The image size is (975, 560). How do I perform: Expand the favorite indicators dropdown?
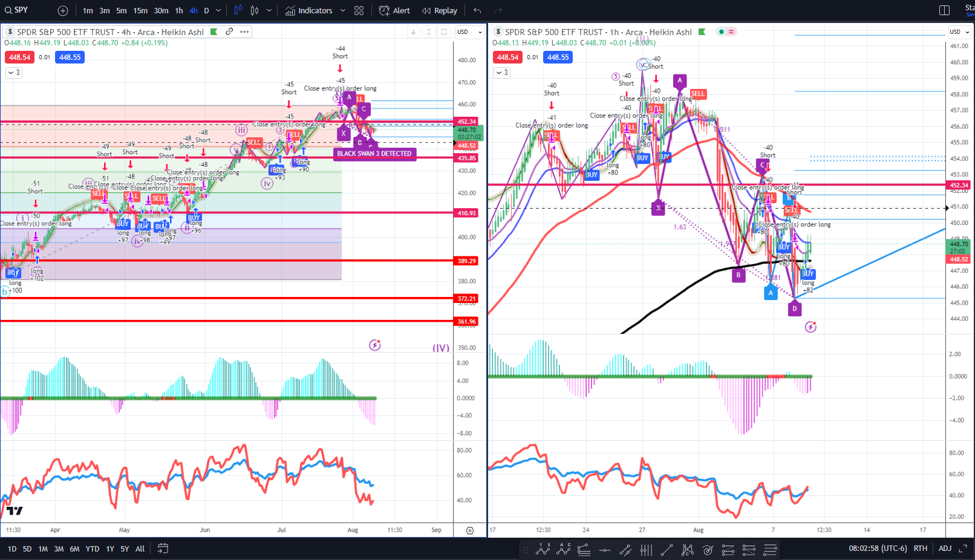pyautogui.click(x=343, y=10)
